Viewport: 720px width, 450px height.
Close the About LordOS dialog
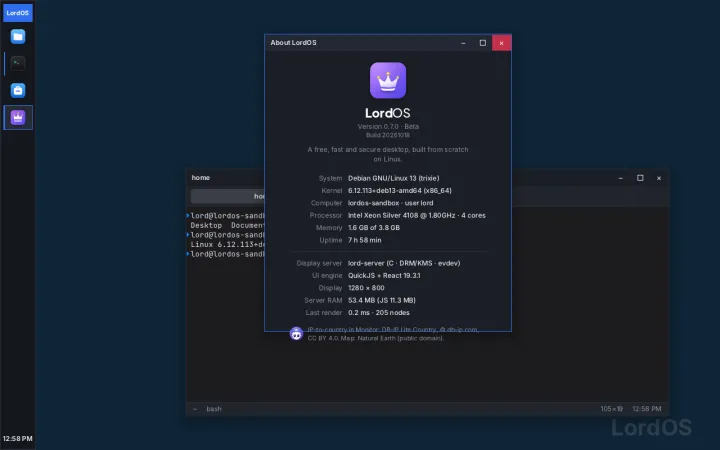point(501,43)
